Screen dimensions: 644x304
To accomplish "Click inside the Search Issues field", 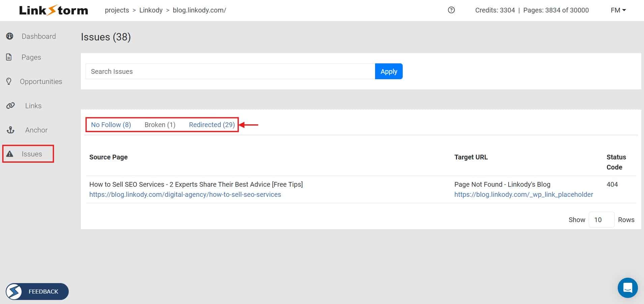I will click(x=230, y=71).
